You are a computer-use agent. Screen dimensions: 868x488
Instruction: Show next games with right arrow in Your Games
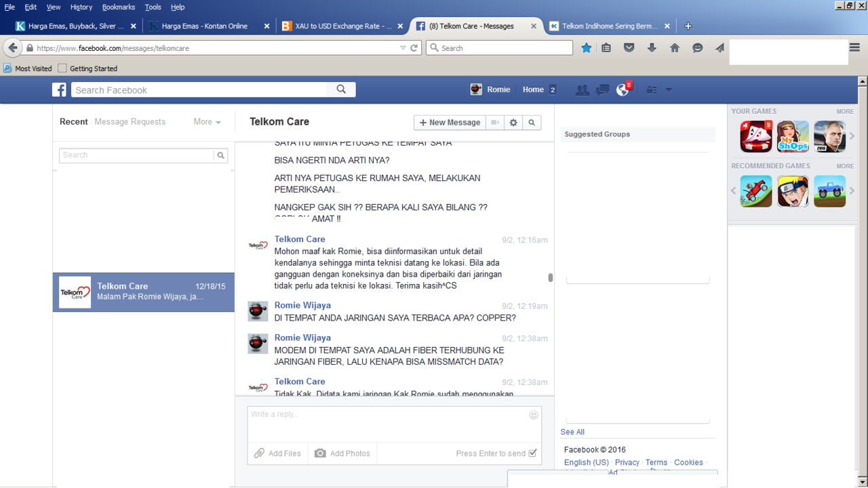[x=852, y=136]
